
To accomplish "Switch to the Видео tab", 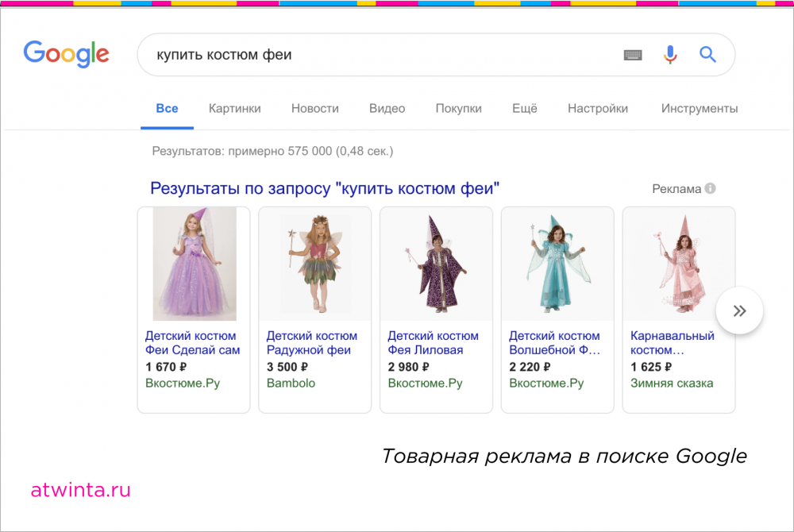I will [x=387, y=108].
